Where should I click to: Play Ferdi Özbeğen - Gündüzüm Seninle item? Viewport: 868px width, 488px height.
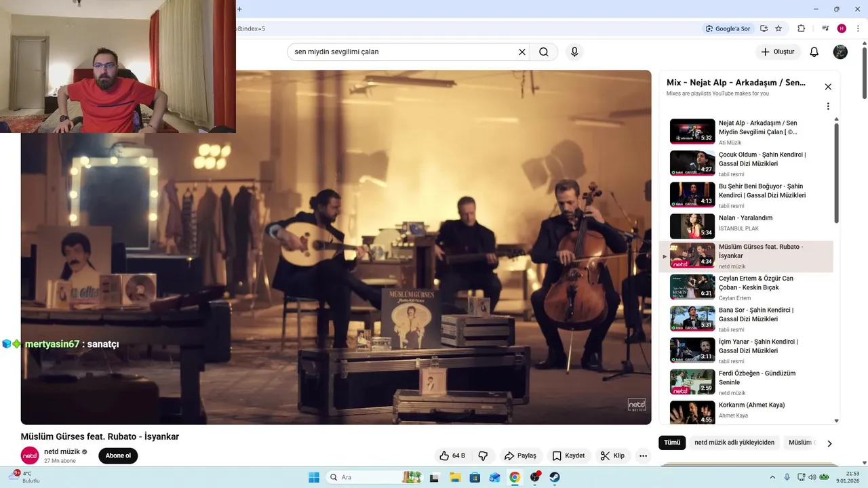[x=746, y=382]
